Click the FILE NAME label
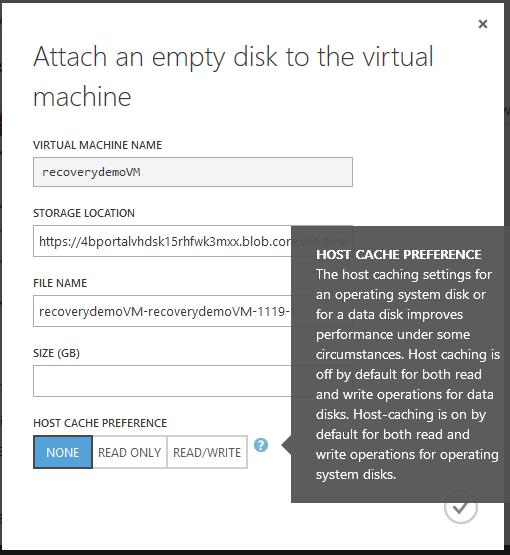The height and width of the screenshot is (555, 510). (x=60, y=283)
